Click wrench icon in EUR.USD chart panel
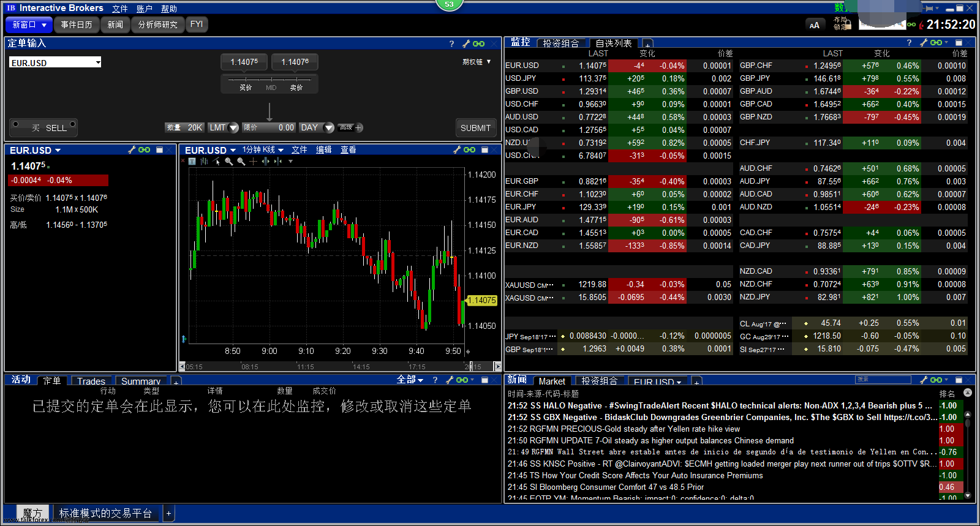Viewport: 980px width, 526px height. (x=457, y=150)
